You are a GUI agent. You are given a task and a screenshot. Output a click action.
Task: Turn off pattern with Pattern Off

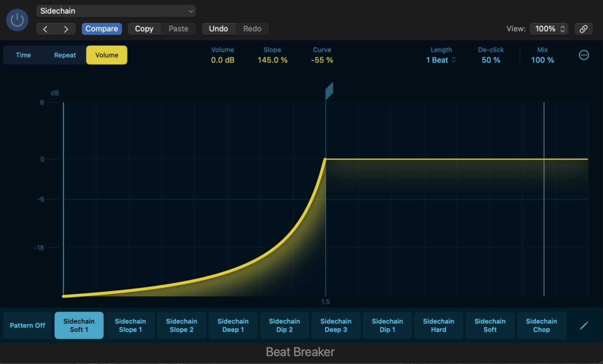tap(28, 325)
